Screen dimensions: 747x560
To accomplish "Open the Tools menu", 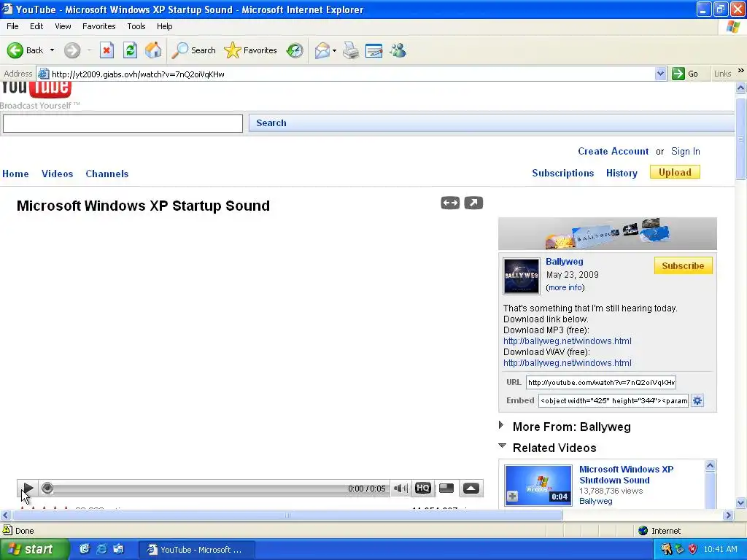I will click(136, 26).
